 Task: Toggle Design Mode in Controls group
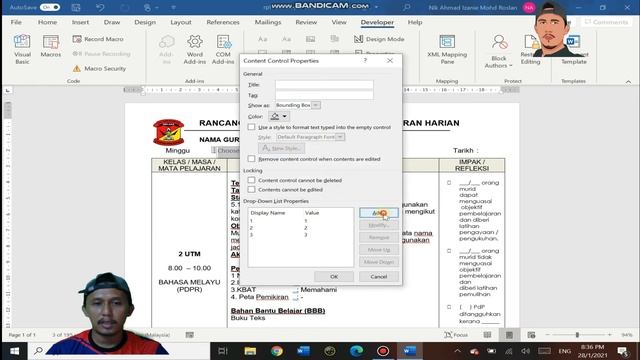pos(379,39)
